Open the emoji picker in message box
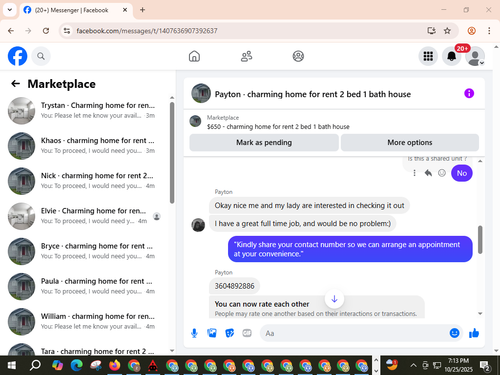Image resolution: width=500 pixels, height=375 pixels. (454, 333)
